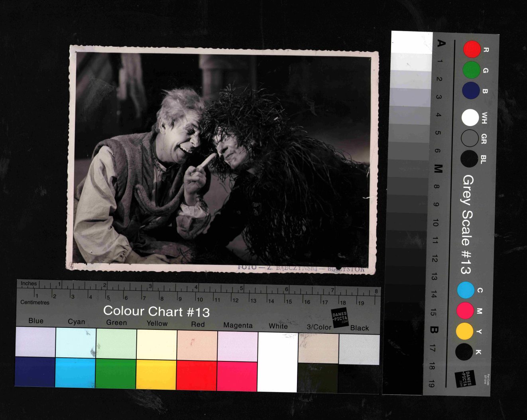
Task: Select the cyan circle labeled C
Action: [466, 290]
